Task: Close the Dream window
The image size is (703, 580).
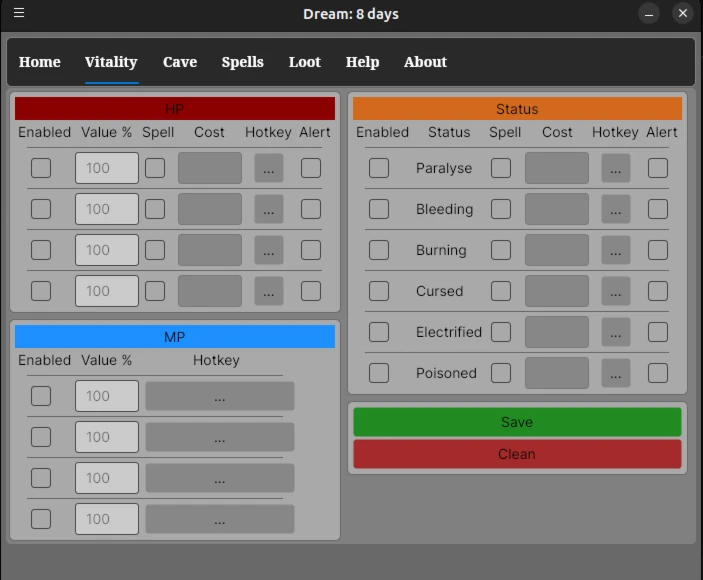Action: click(x=682, y=13)
